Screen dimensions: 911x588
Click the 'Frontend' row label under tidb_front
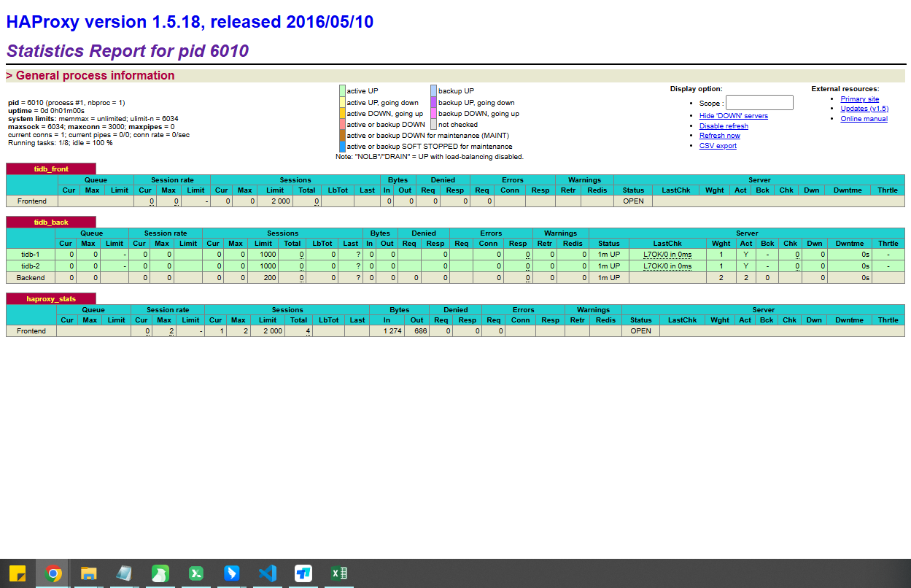tap(32, 201)
